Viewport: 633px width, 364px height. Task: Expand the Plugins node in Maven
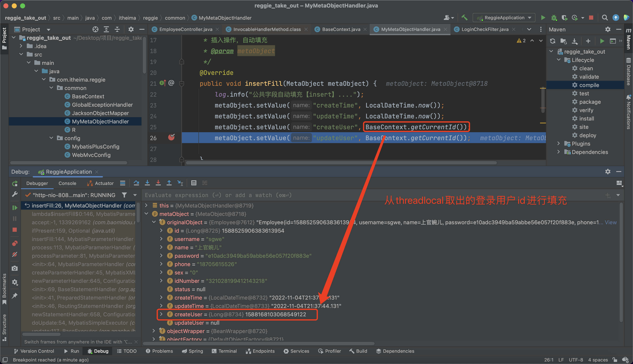coord(558,144)
